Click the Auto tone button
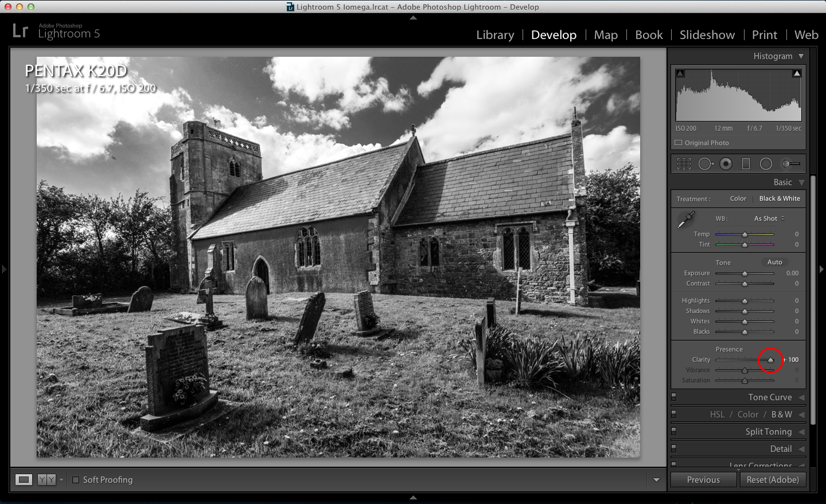The width and height of the screenshot is (826, 504). coord(774,262)
